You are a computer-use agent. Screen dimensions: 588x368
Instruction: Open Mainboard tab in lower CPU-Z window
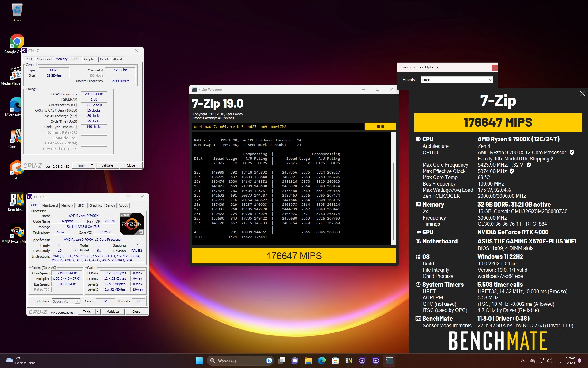coord(50,205)
